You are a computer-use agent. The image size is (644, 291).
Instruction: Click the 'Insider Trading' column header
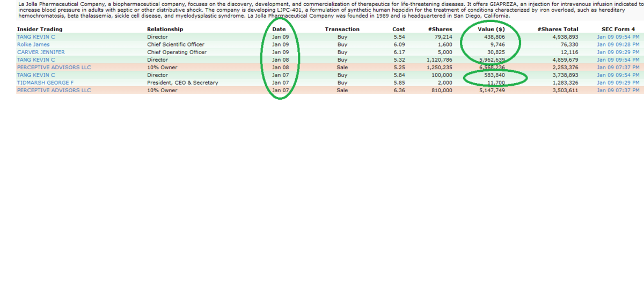40,29
